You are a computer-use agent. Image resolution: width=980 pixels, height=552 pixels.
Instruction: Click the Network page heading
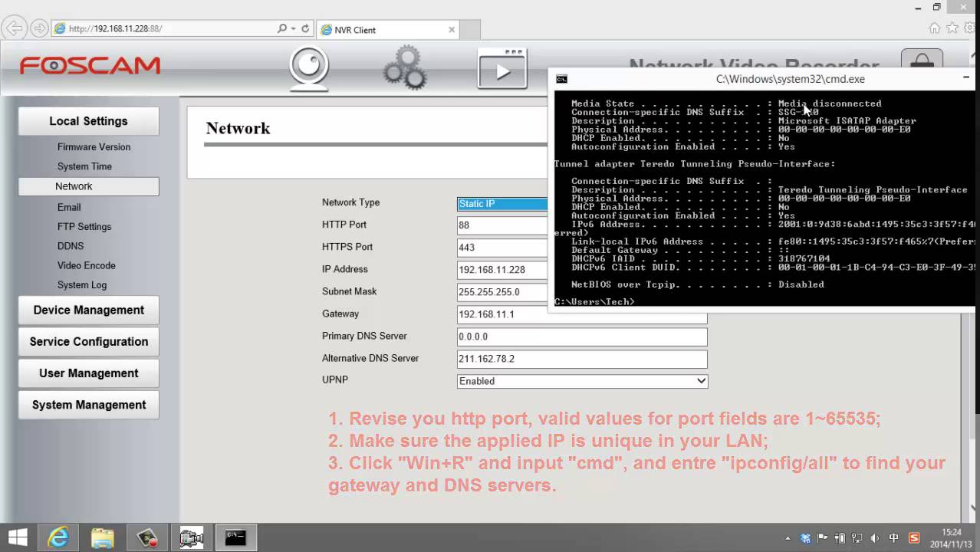(238, 128)
